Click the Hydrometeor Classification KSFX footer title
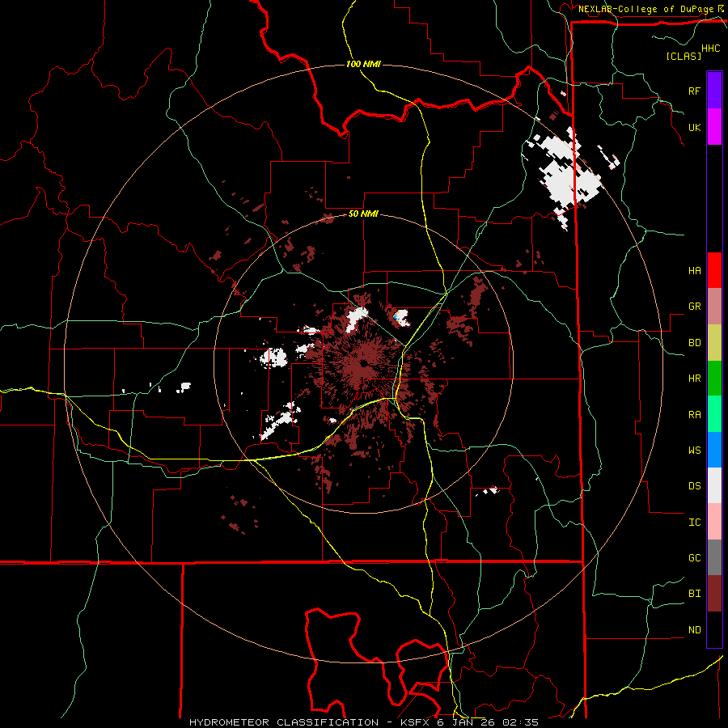This screenshot has height=728, width=728. [364, 722]
